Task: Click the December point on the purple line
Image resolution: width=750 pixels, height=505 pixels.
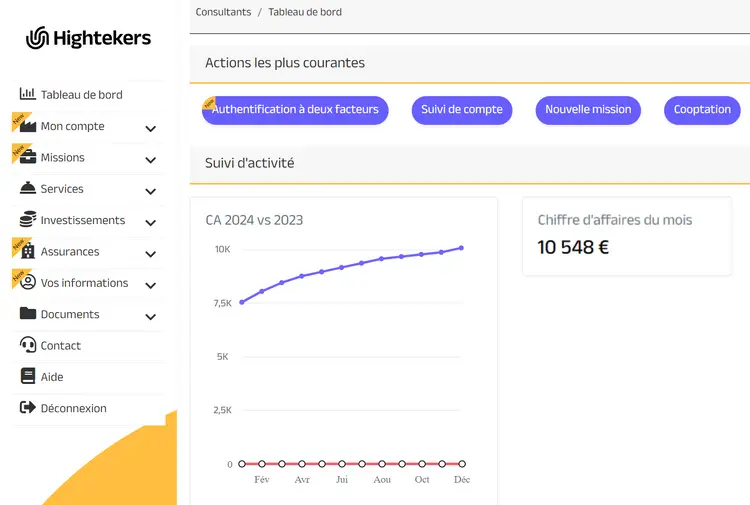Action: point(461,247)
